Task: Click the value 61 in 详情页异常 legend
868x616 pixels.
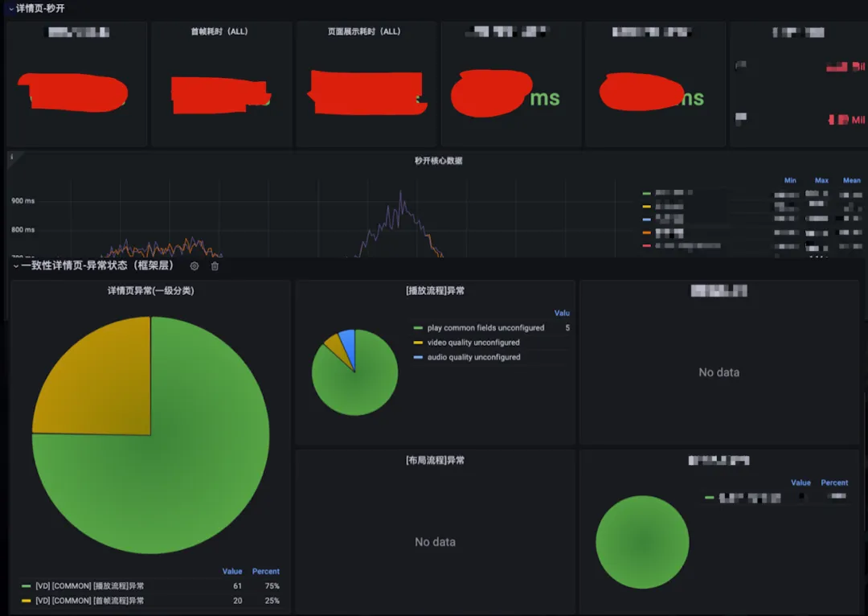Action: (237, 586)
